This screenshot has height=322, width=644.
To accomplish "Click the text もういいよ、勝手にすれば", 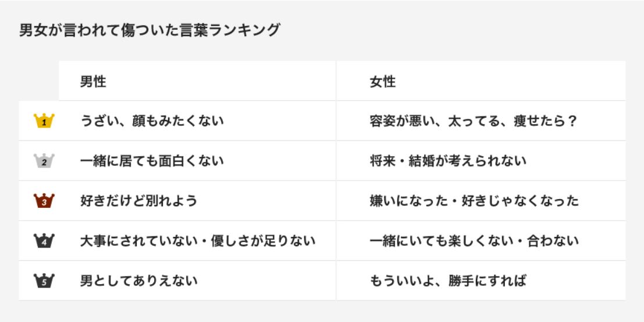I will click(448, 281).
